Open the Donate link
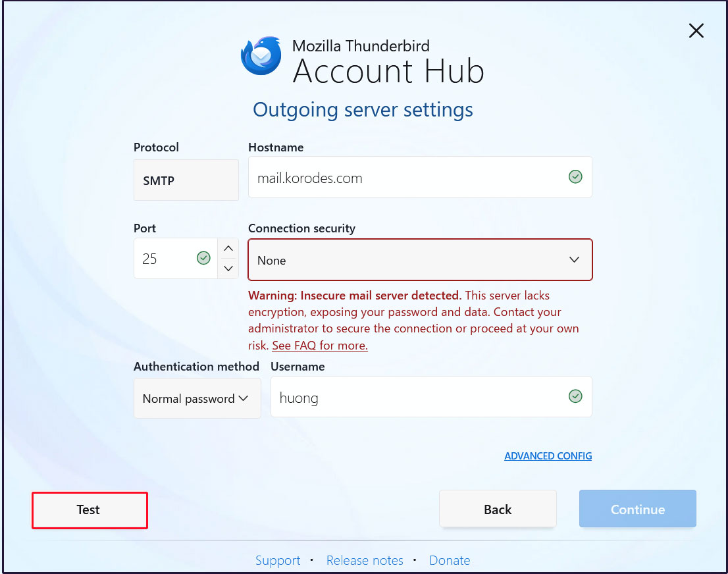728x574 pixels. coord(450,561)
